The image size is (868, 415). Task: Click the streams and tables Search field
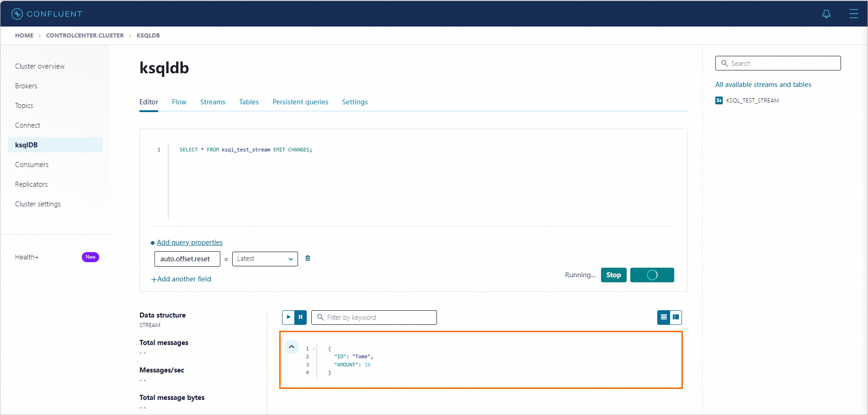(x=777, y=63)
